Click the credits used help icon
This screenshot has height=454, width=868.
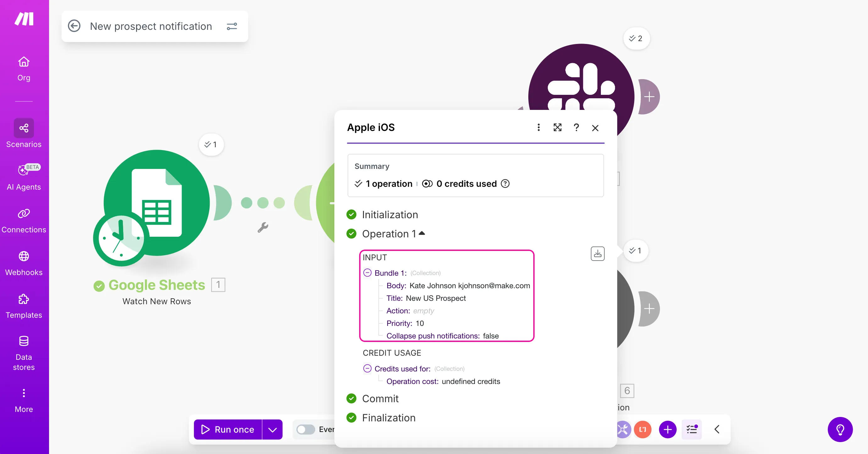pos(505,184)
